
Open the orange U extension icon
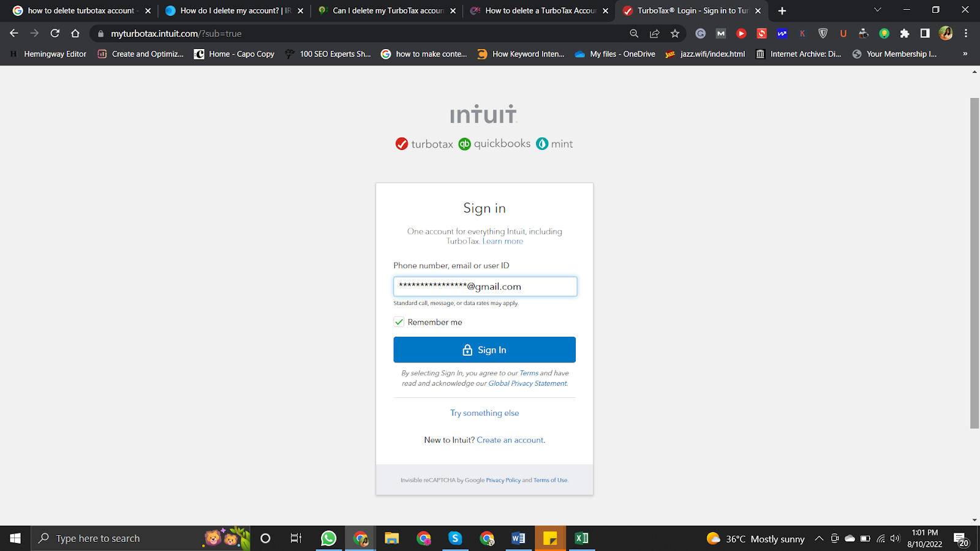[x=843, y=34]
